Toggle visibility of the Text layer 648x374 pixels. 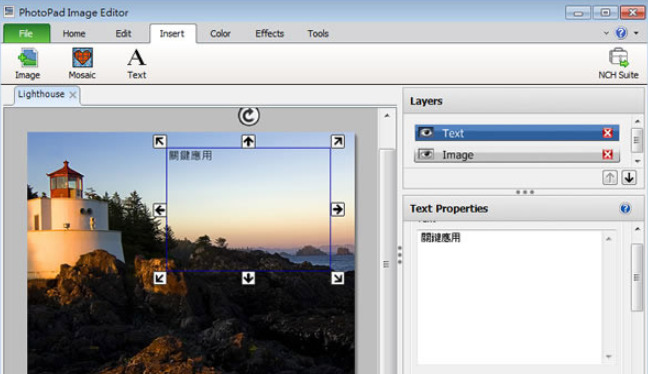tap(426, 133)
